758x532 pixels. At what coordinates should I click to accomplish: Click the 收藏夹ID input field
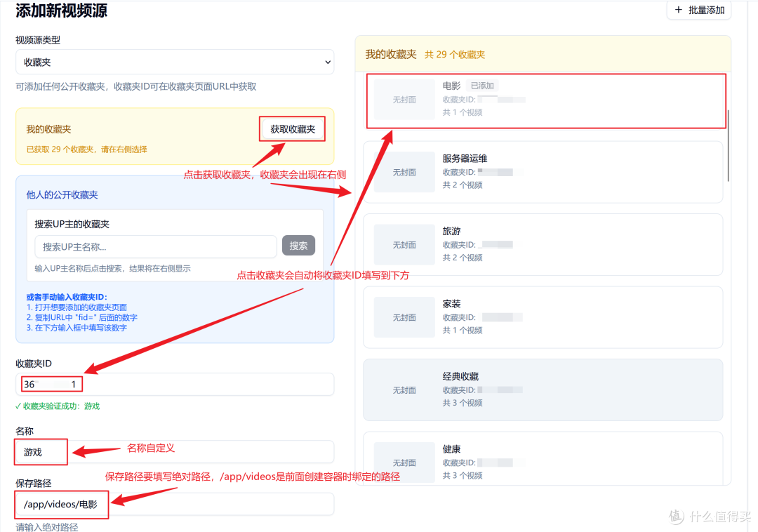click(x=175, y=384)
